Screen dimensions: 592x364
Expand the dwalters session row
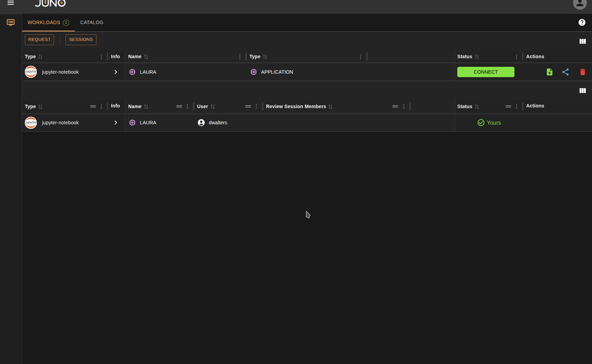coord(115,123)
